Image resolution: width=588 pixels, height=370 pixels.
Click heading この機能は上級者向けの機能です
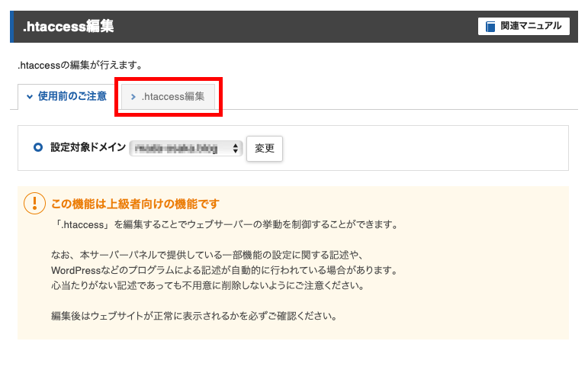pyautogui.click(x=135, y=204)
